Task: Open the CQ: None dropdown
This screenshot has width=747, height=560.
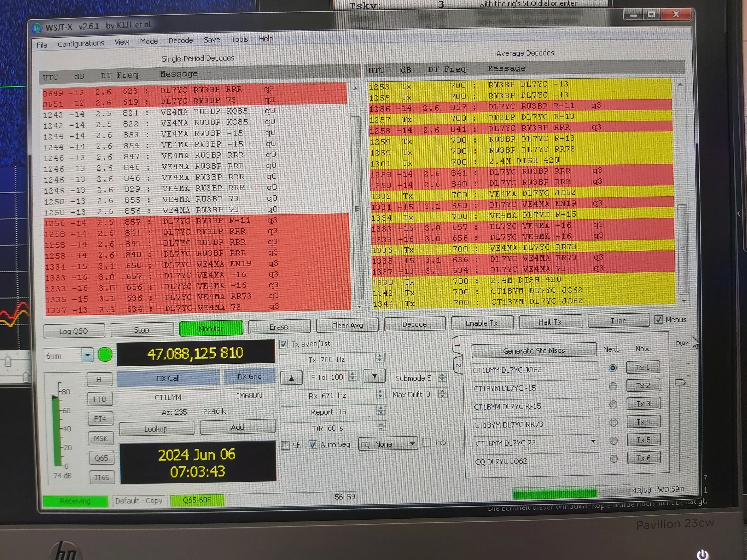Action: tap(388, 444)
